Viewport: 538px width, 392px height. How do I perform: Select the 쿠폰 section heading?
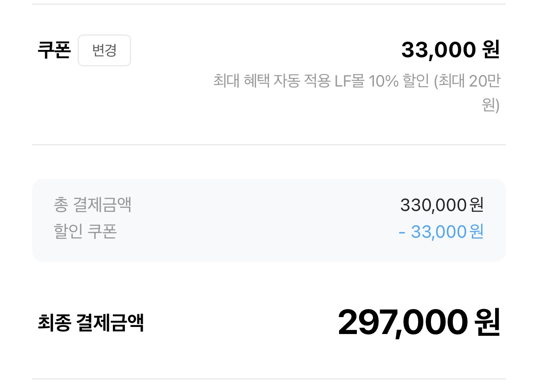click(54, 50)
